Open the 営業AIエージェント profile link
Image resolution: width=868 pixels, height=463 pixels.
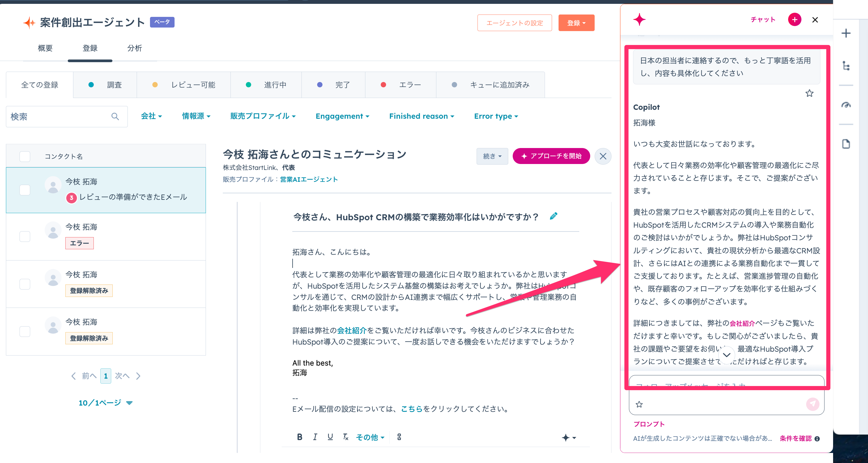point(309,179)
